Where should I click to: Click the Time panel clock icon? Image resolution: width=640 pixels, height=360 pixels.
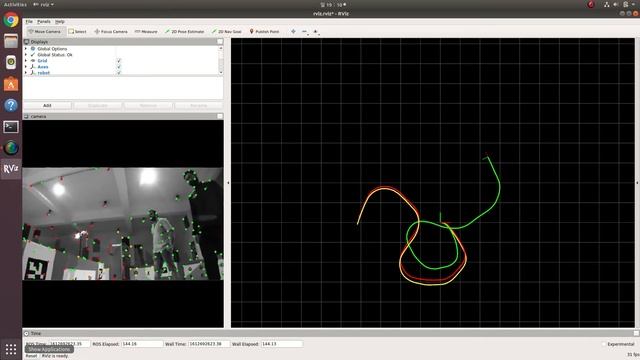(27, 333)
